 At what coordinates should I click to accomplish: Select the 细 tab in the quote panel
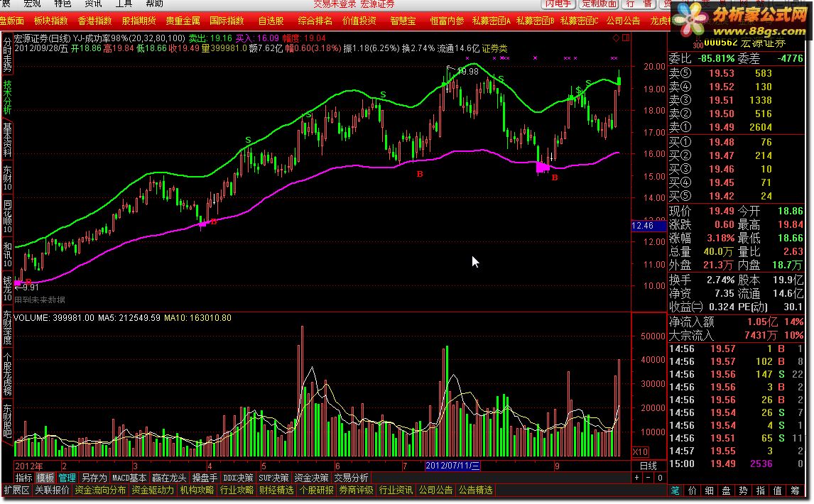(x=710, y=491)
